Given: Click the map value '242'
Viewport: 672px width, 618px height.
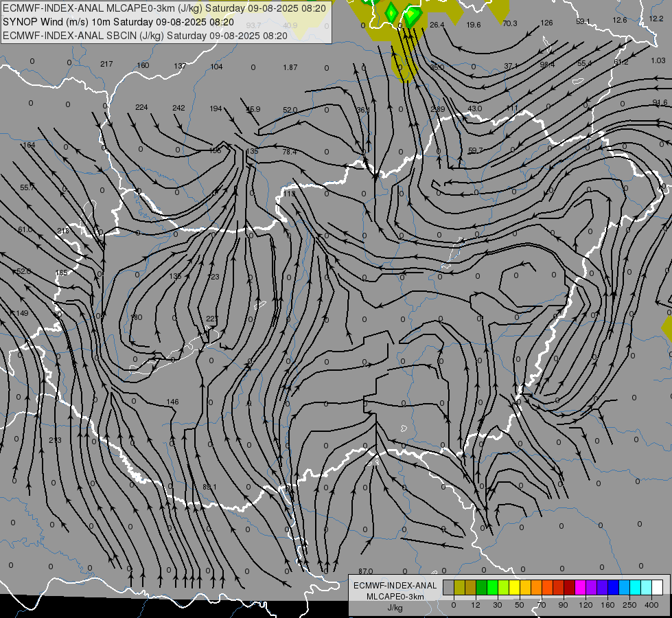Looking at the screenshot, I should tap(178, 108).
